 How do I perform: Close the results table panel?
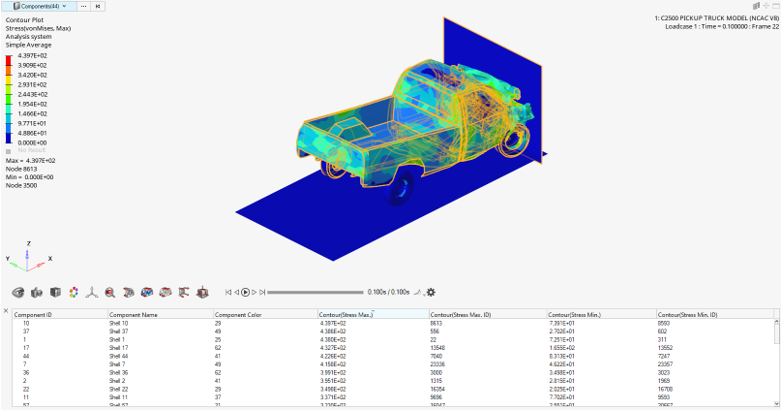tap(6, 310)
